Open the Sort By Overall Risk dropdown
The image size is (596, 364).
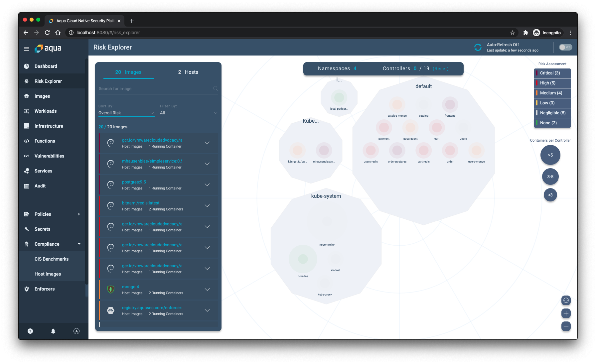(x=126, y=113)
